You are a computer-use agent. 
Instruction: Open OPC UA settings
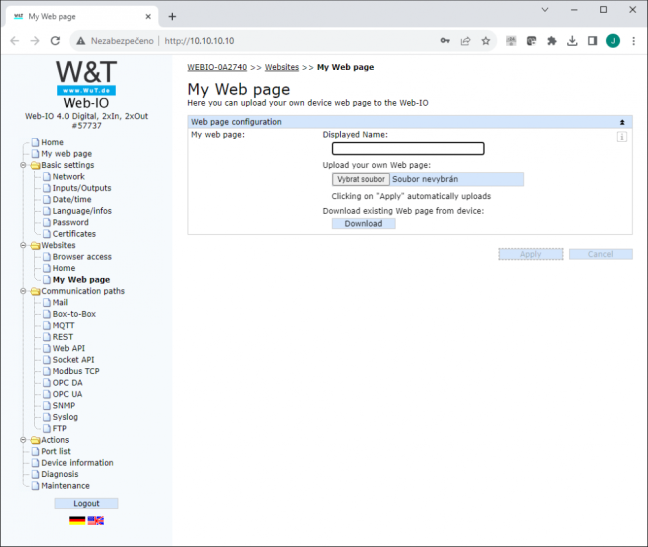[x=67, y=394]
